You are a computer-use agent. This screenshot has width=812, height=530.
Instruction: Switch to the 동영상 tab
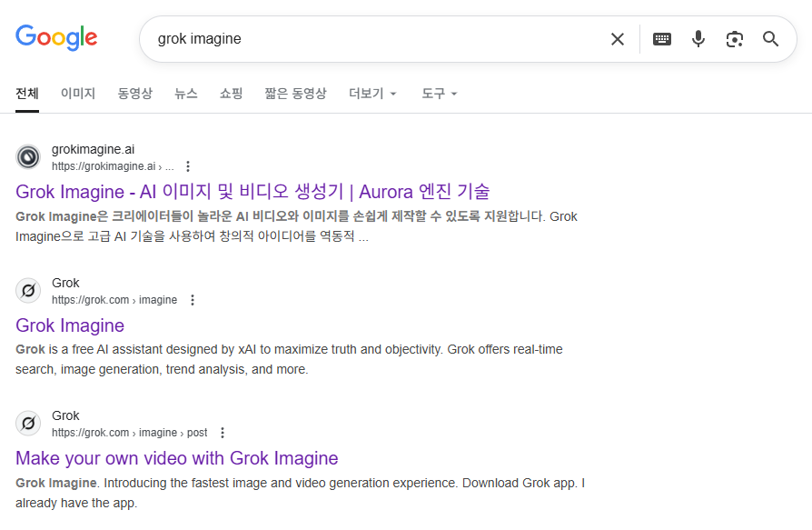coord(134,94)
